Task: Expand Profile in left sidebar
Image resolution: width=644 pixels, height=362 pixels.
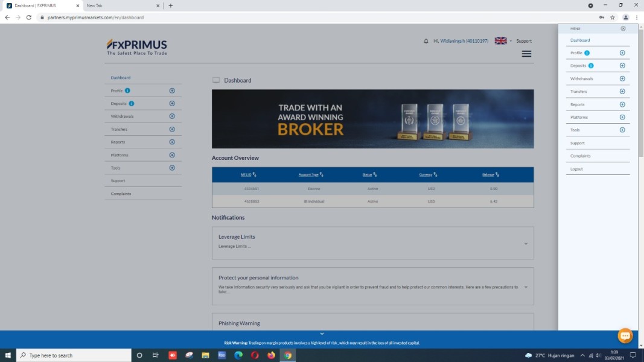Action: click(172, 91)
